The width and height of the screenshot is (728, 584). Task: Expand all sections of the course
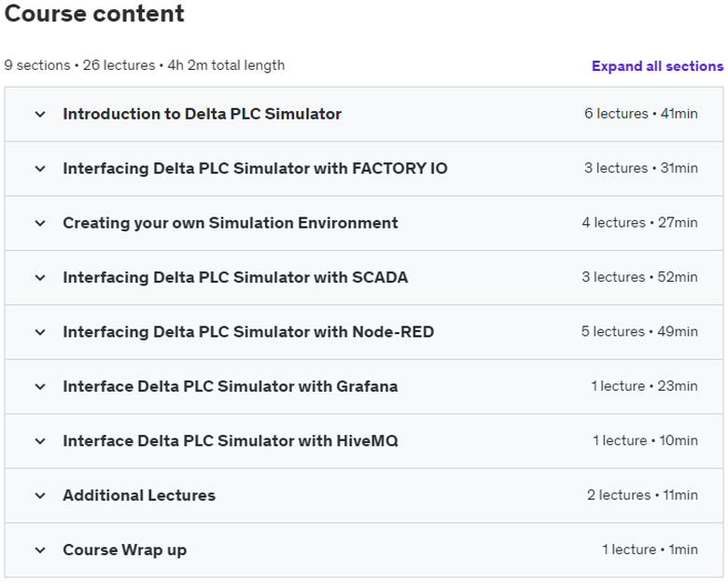pyautogui.click(x=657, y=66)
